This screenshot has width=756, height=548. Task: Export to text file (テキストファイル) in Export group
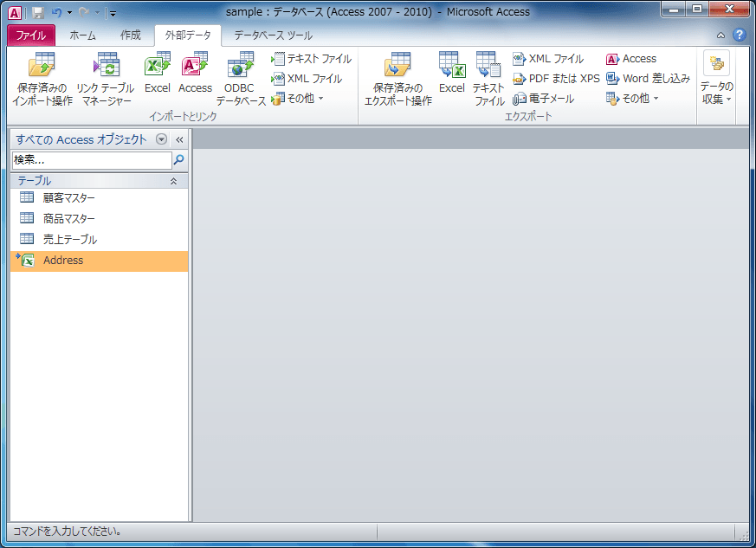point(488,79)
